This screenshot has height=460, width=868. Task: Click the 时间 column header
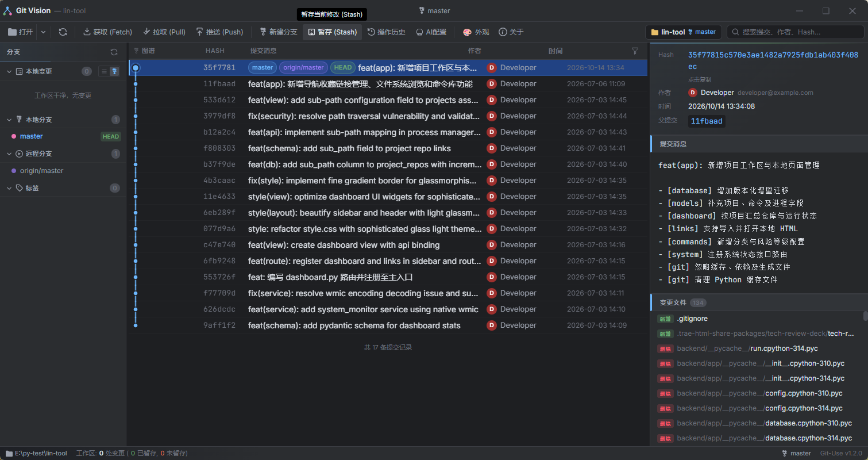coord(555,51)
